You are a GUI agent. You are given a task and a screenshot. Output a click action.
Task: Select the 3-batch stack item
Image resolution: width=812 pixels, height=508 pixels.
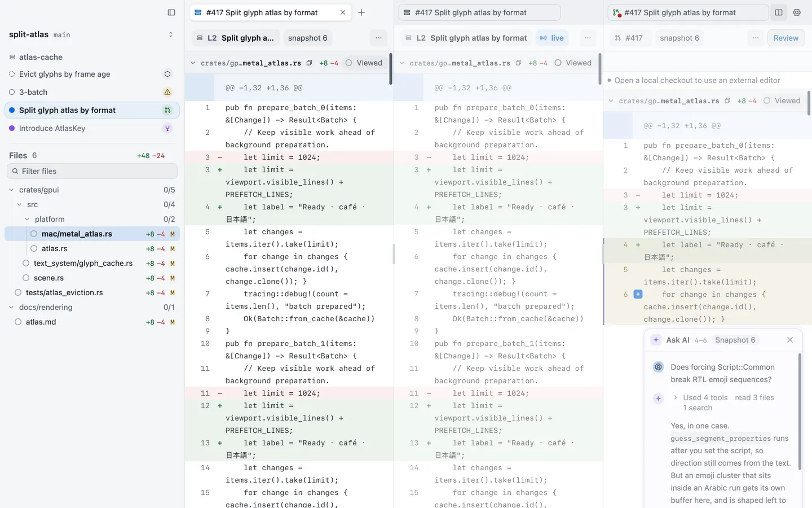92,92
